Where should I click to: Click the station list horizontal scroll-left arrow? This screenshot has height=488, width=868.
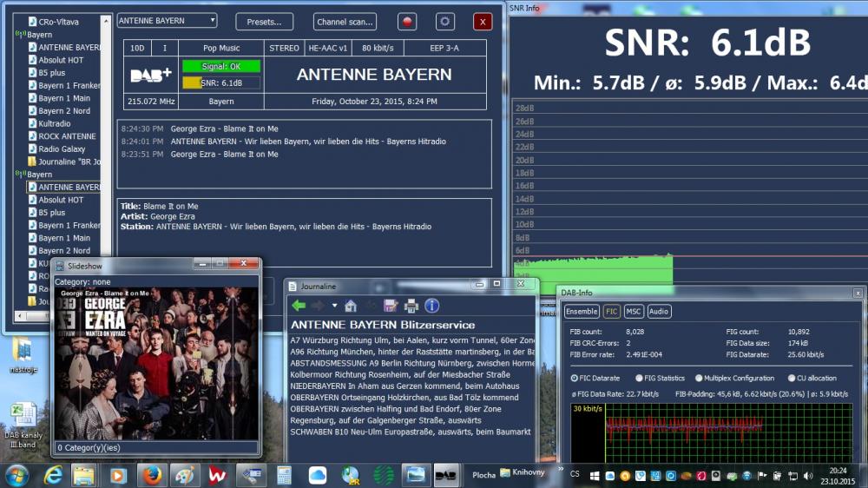pos(20,316)
